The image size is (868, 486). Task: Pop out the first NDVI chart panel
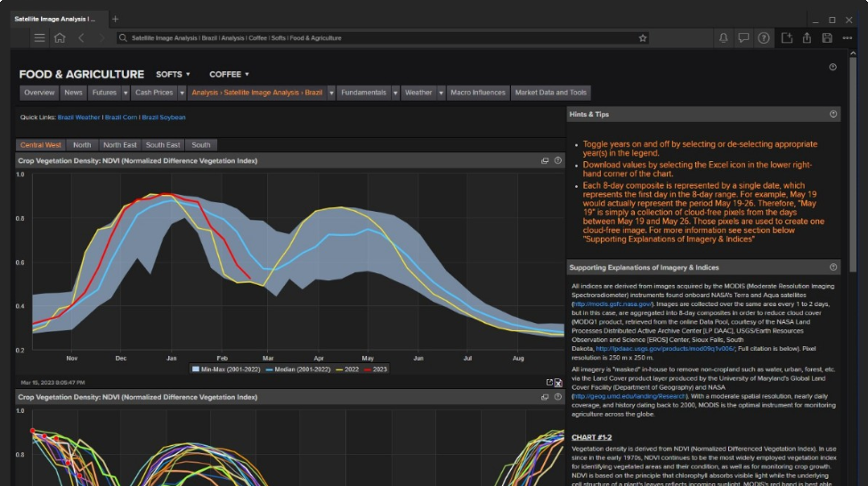coord(545,161)
